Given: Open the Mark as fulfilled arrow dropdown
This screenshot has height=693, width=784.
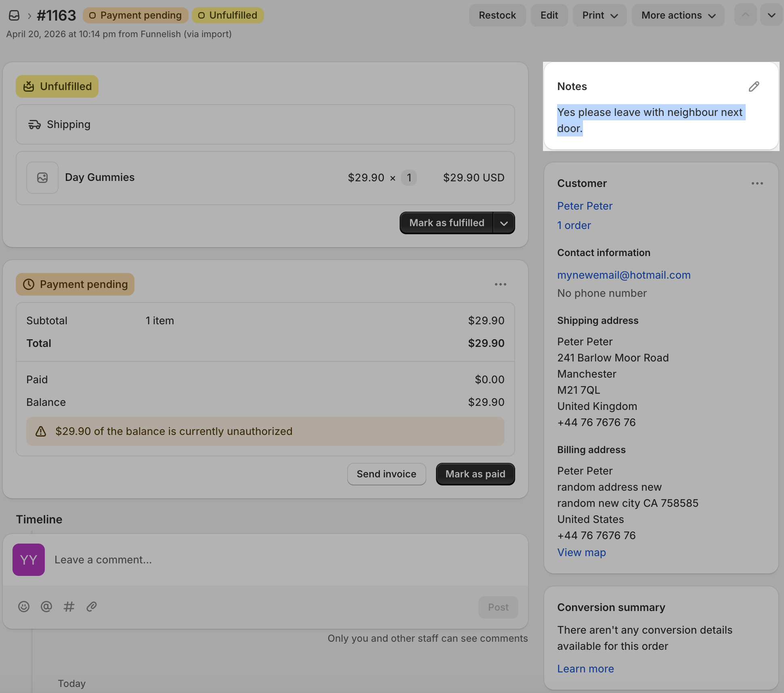Looking at the screenshot, I should [504, 223].
